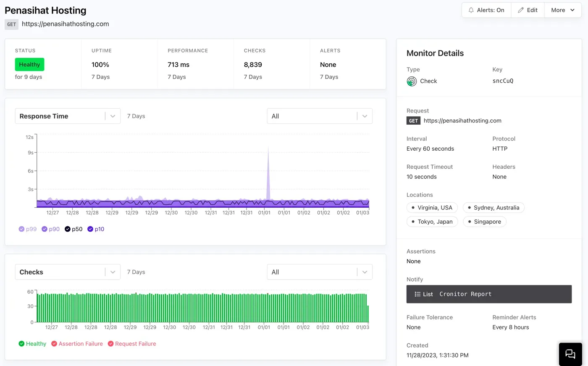588x366 pixels.
Task: Toggle the p50 series in legend
Action: click(73, 229)
